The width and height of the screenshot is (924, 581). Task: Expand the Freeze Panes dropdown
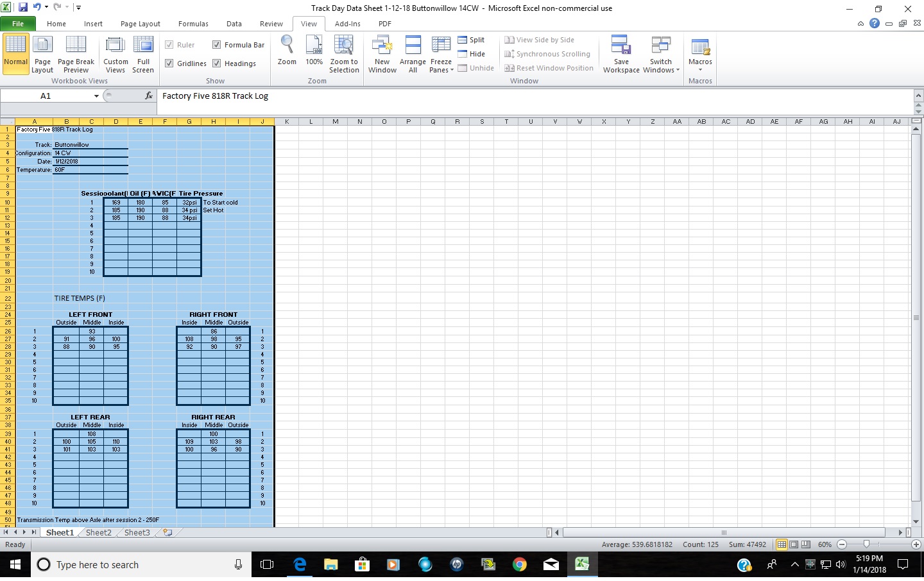[x=441, y=55]
